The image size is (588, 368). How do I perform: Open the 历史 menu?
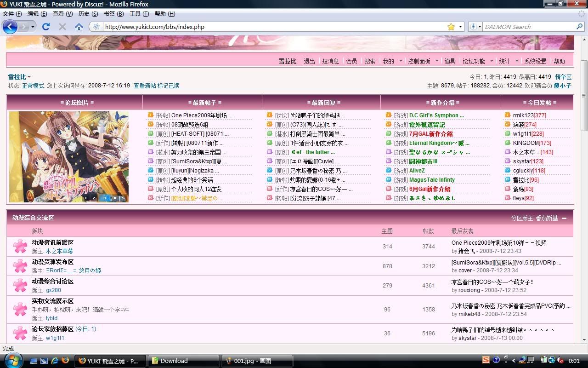tap(88, 14)
